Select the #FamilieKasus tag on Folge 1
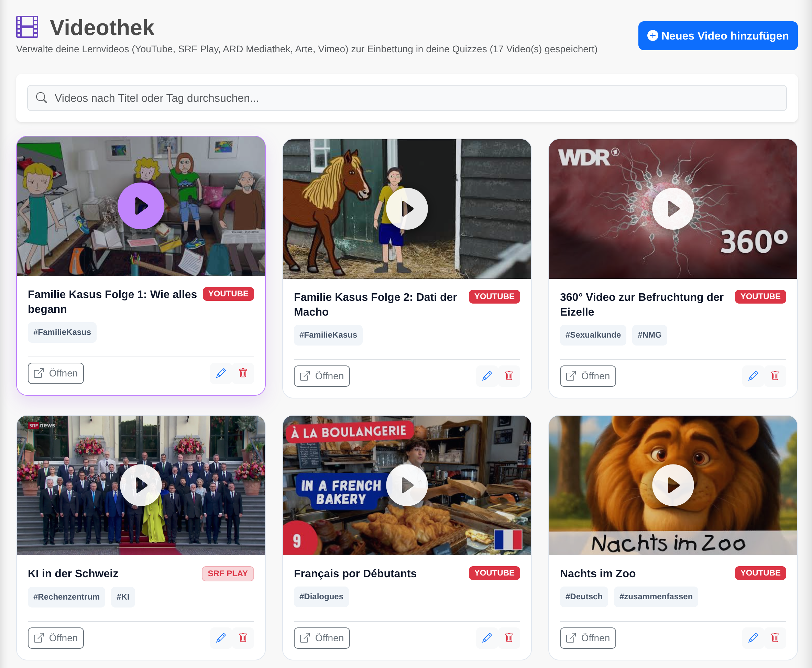 [62, 332]
